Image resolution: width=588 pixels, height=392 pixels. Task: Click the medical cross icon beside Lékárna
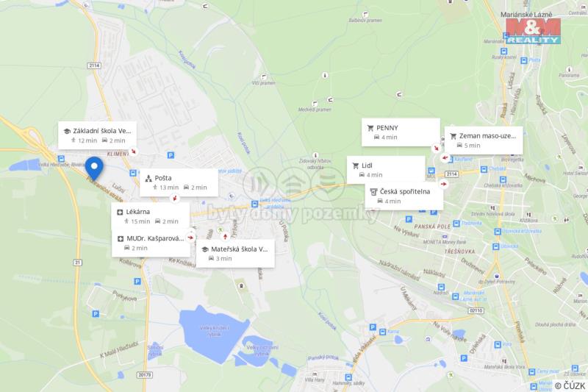click(120, 212)
